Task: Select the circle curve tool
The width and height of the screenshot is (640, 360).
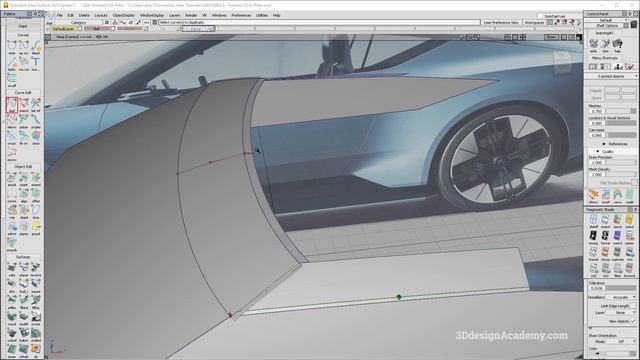Action: tap(11, 46)
